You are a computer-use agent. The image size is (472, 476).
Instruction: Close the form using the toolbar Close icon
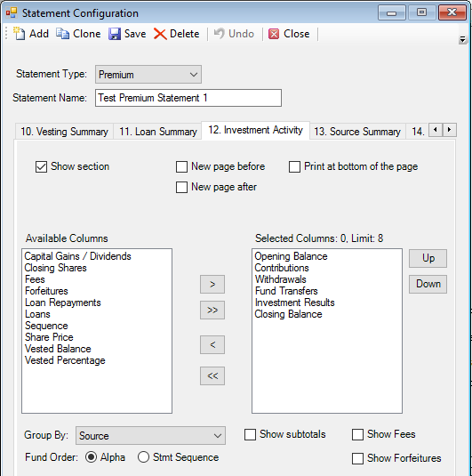click(274, 34)
